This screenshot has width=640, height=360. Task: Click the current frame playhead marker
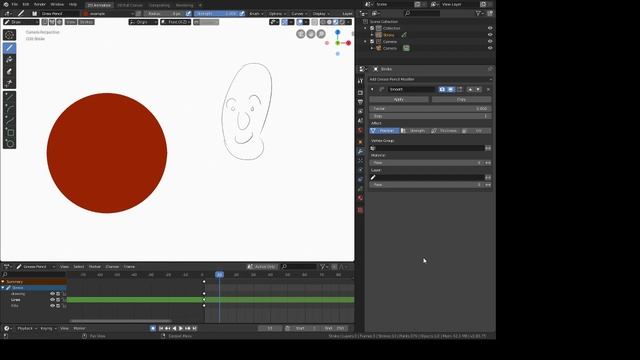[219, 275]
